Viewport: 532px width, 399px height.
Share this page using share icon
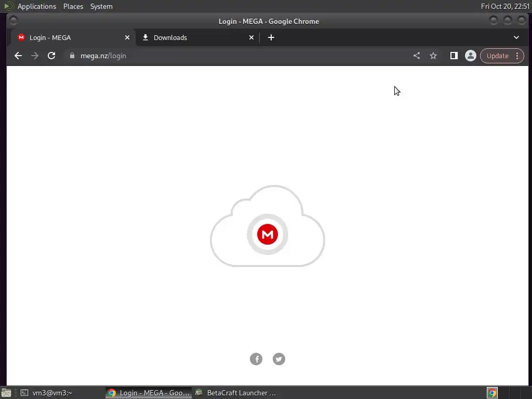[x=417, y=56]
